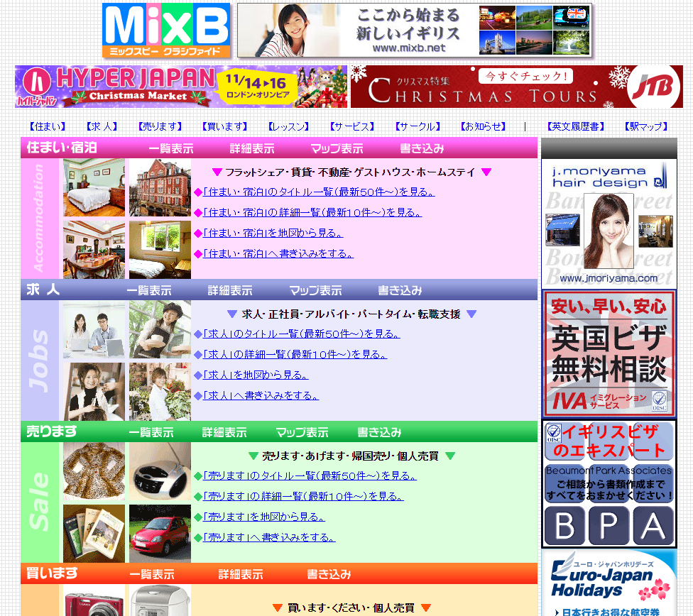Click 書き込み in the 住まい・宿泊 header
This screenshot has width=693, height=616.
422,148
